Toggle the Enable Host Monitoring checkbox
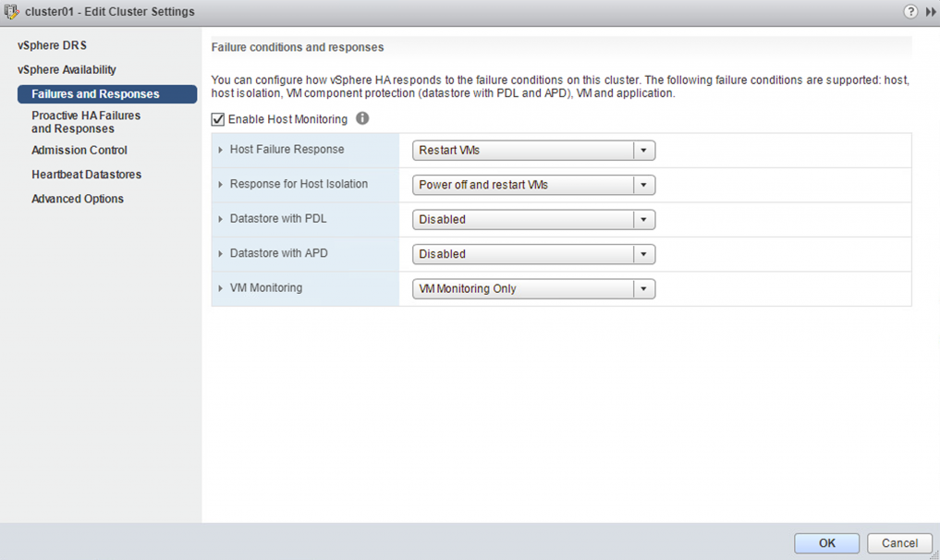The height and width of the screenshot is (560, 940). (x=217, y=119)
